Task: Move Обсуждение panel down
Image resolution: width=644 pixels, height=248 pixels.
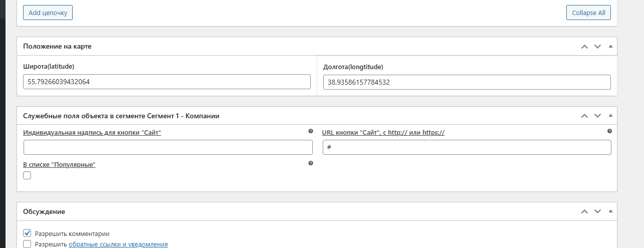Action: (597, 212)
